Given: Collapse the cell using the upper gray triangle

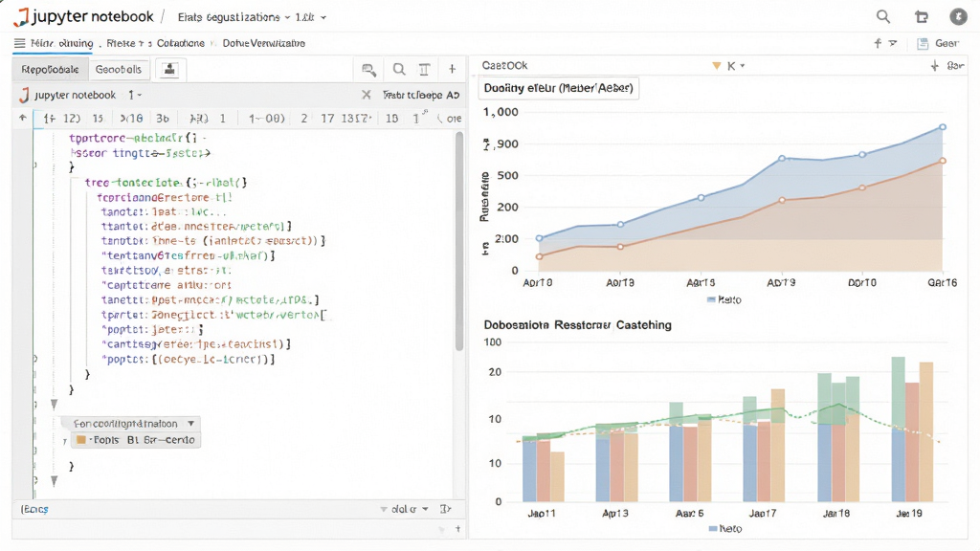Looking at the screenshot, I should 55,405.
